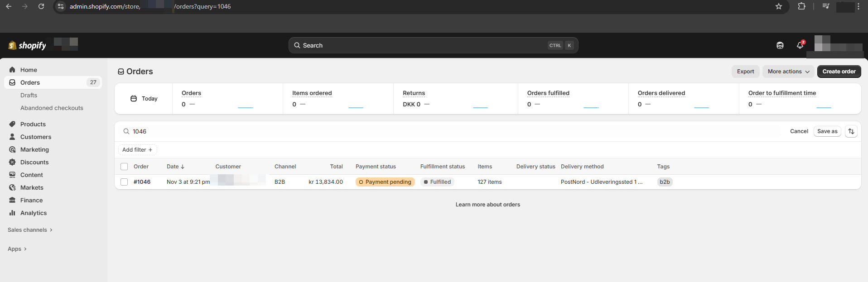Image resolution: width=868 pixels, height=282 pixels.
Task: Open the notifications bell icon
Action: pyautogui.click(x=800, y=45)
